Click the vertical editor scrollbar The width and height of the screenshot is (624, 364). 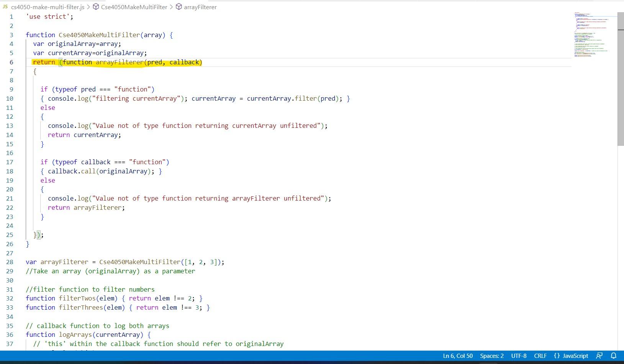pyautogui.click(x=621, y=77)
